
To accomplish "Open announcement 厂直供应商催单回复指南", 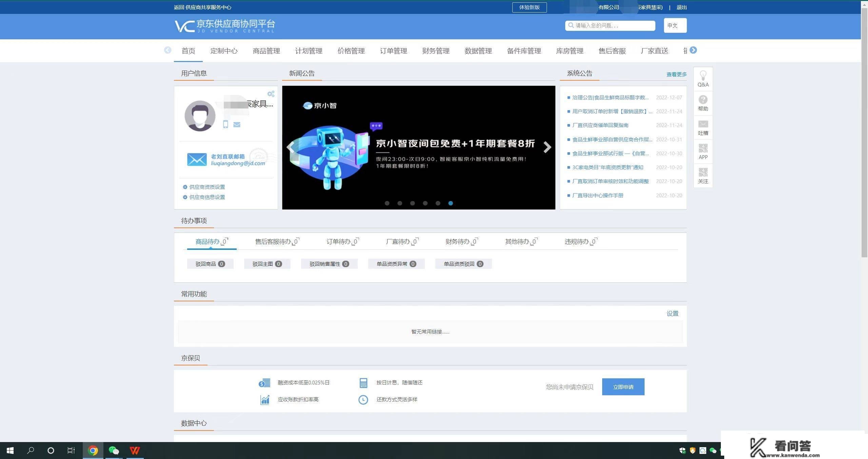I will 600,125.
